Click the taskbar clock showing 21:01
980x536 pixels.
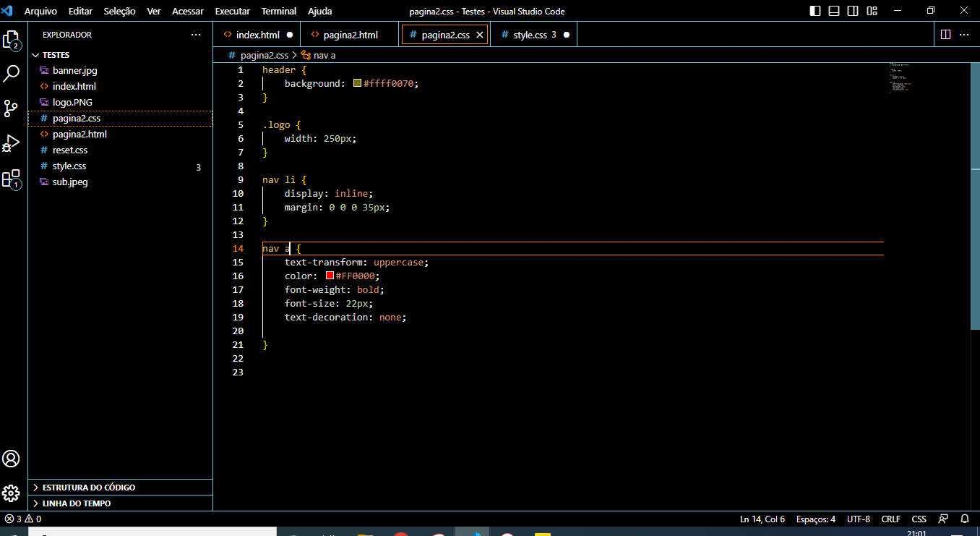coord(916,532)
